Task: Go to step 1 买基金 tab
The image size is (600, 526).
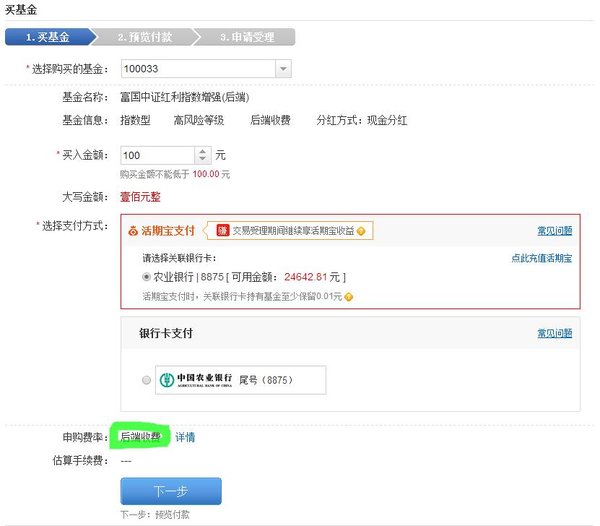Action: pyautogui.click(x=49, y=37)
